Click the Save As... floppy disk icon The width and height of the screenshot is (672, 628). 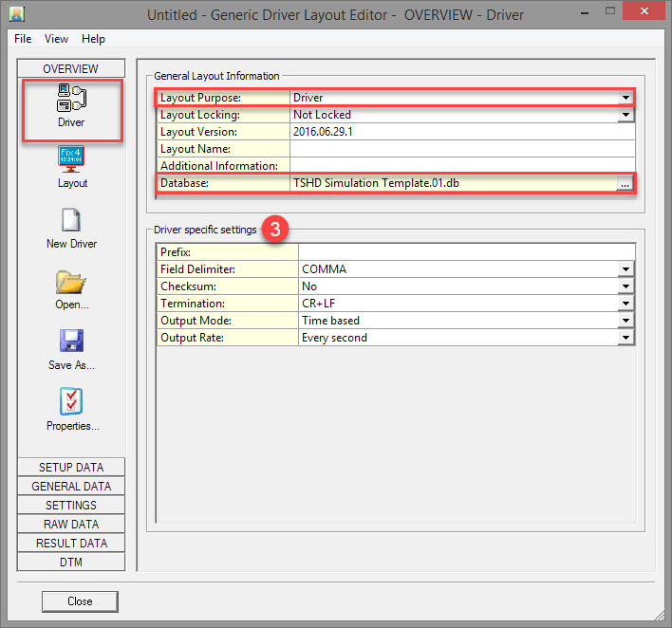pos(72,342)
